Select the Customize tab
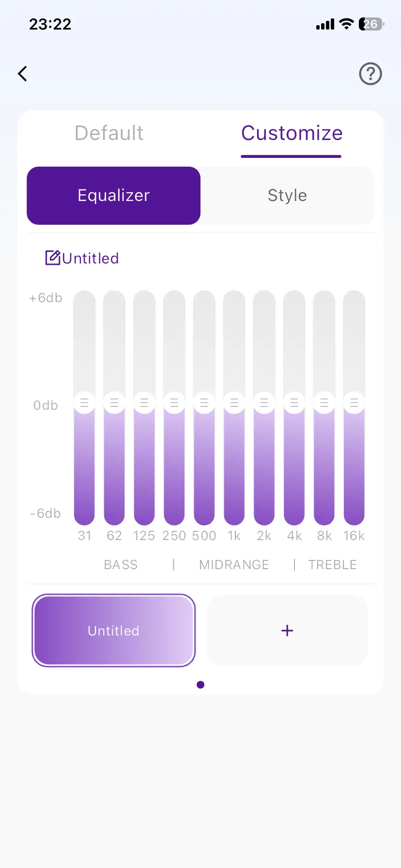The width and height of the screenshot is (401, 868). pyautogui.click(x=292, y=133)
